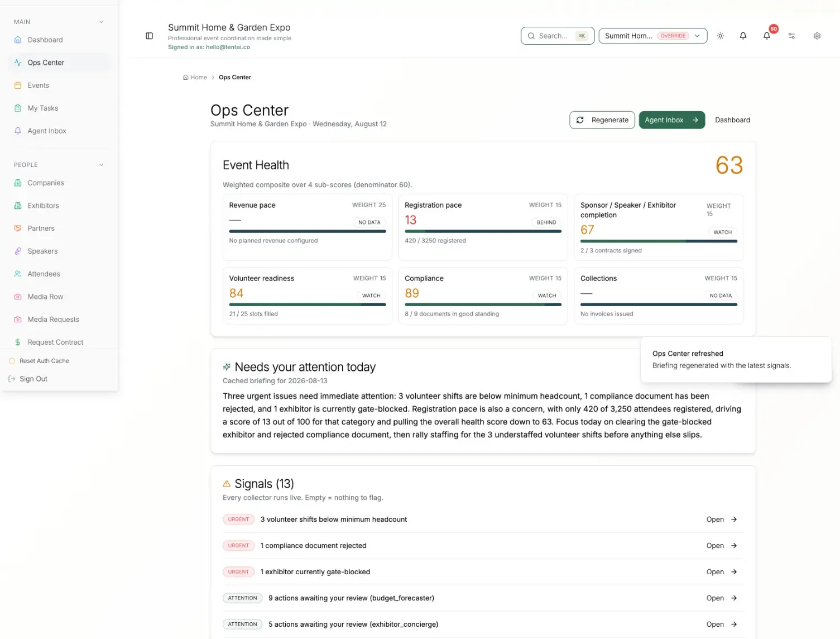Image resolution: width=840 pixels, height=639 pixels.
Task: Open the settings gear icon
Action: click(x=817, y=36)
